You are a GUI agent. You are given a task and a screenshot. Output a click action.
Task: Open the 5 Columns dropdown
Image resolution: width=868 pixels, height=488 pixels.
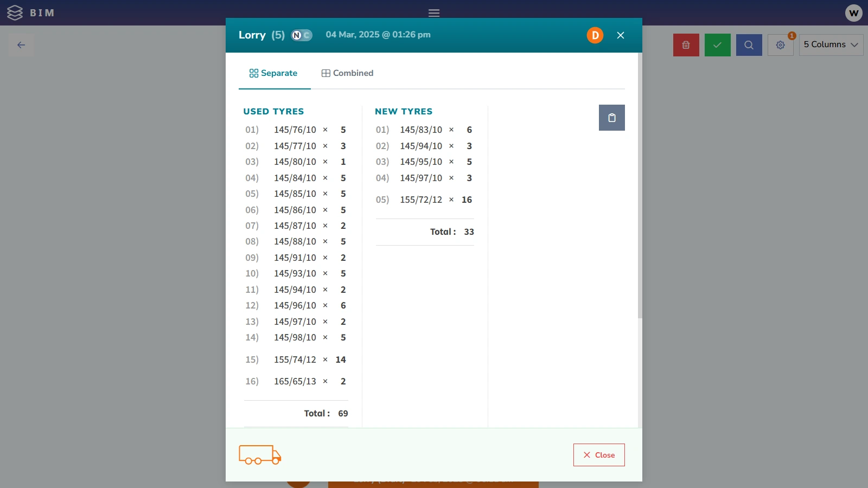click(831, 45)
